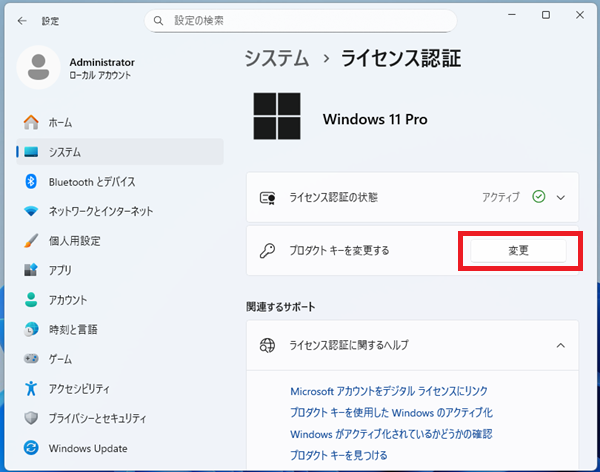Screen dimensions: 600x472
Task: Click the back arrow icon
Action: [22, 20]
